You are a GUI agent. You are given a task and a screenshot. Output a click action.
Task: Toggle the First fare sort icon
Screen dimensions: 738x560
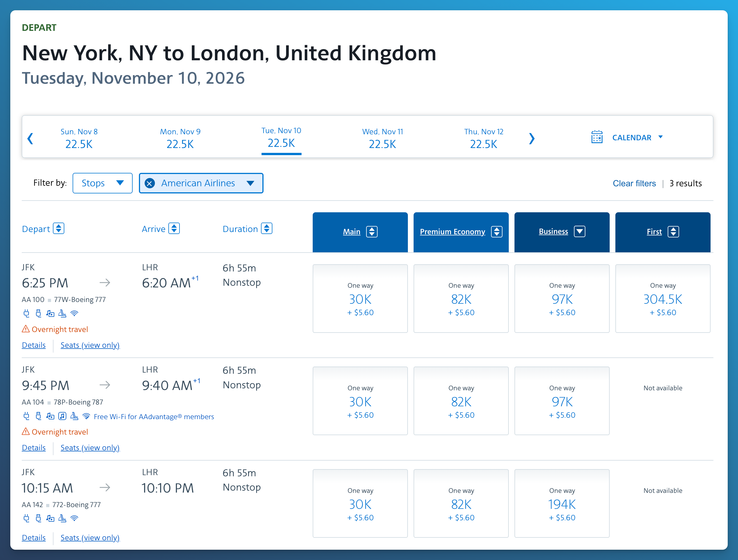click(673, 231)
